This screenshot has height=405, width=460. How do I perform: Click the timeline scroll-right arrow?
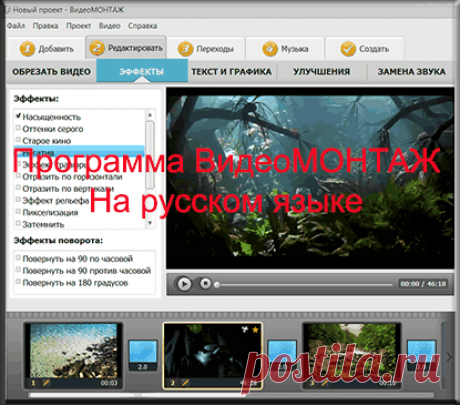click(449, 357)
